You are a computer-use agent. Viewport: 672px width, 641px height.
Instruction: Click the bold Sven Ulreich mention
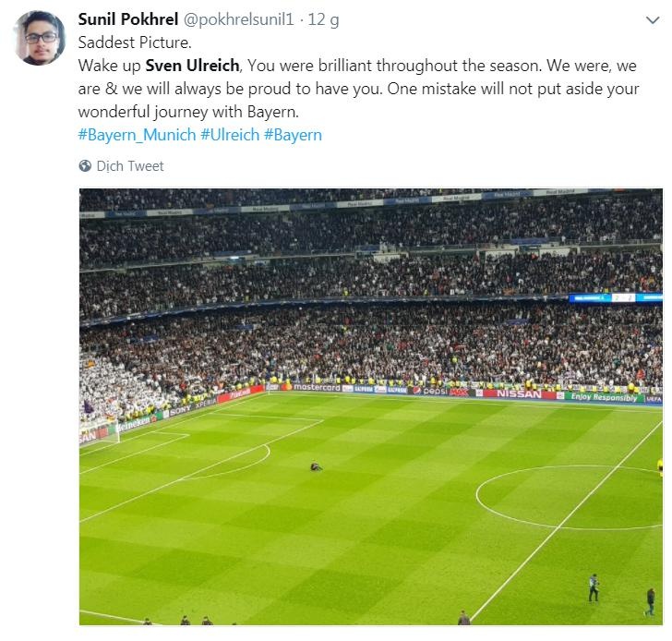pyautogui.click(x=193, y=66)
